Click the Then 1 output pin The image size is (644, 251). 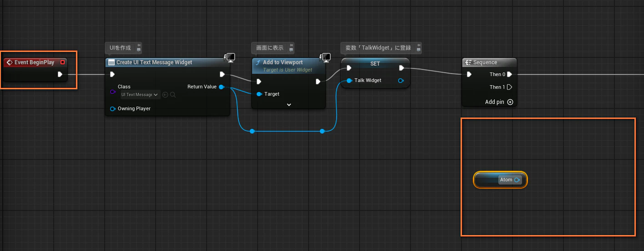[x=510, y=87]
